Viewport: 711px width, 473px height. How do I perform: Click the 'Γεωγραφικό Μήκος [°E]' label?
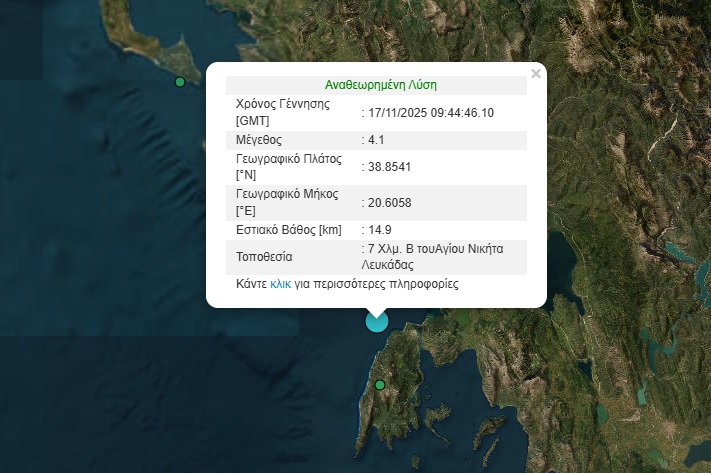287,202
